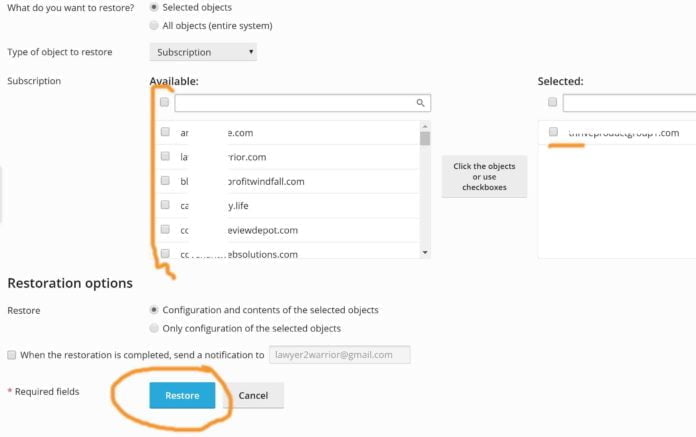
Task: Click the blue Restore button
Action: (182, 395)
